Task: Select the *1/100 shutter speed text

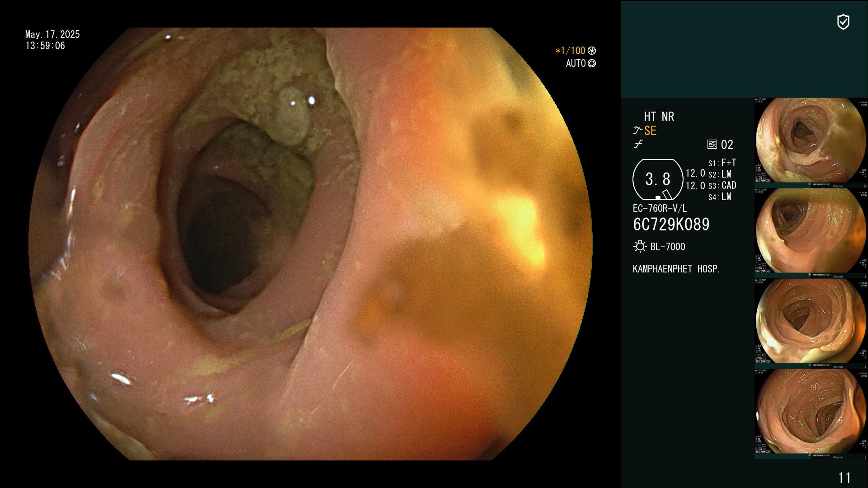Action: [571, 51]
